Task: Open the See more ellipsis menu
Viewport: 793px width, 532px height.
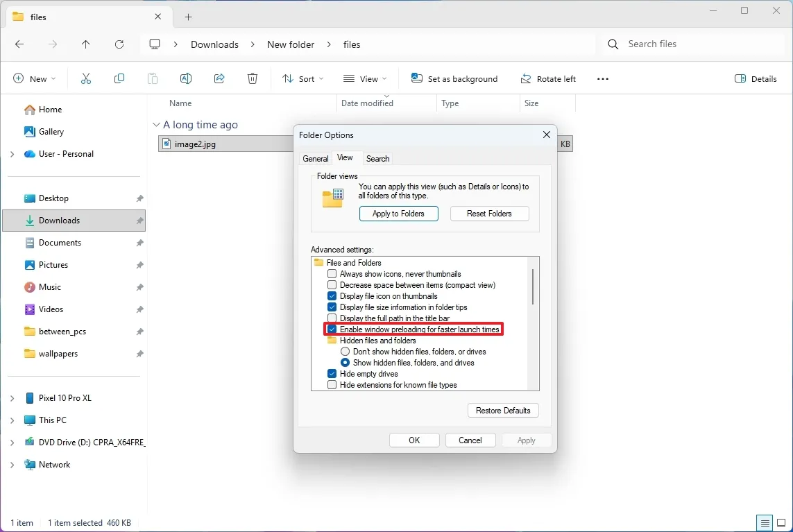Action: coord(603,79)
